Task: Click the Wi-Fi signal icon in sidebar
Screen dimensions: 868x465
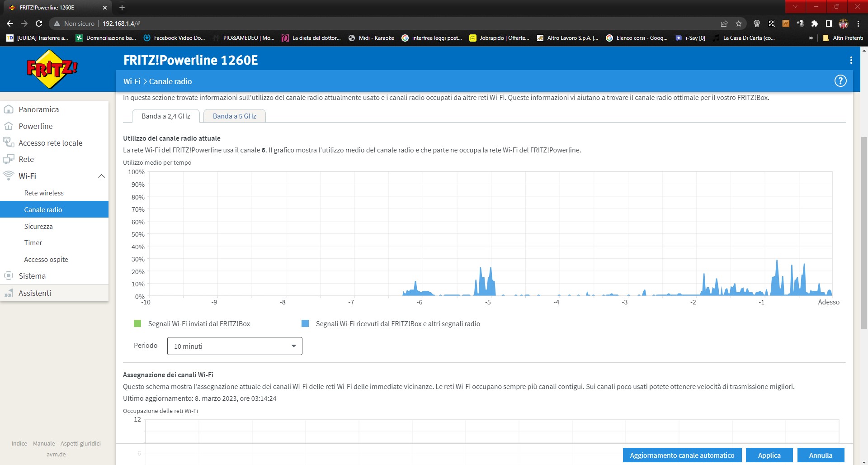Action: coord(9,176)
